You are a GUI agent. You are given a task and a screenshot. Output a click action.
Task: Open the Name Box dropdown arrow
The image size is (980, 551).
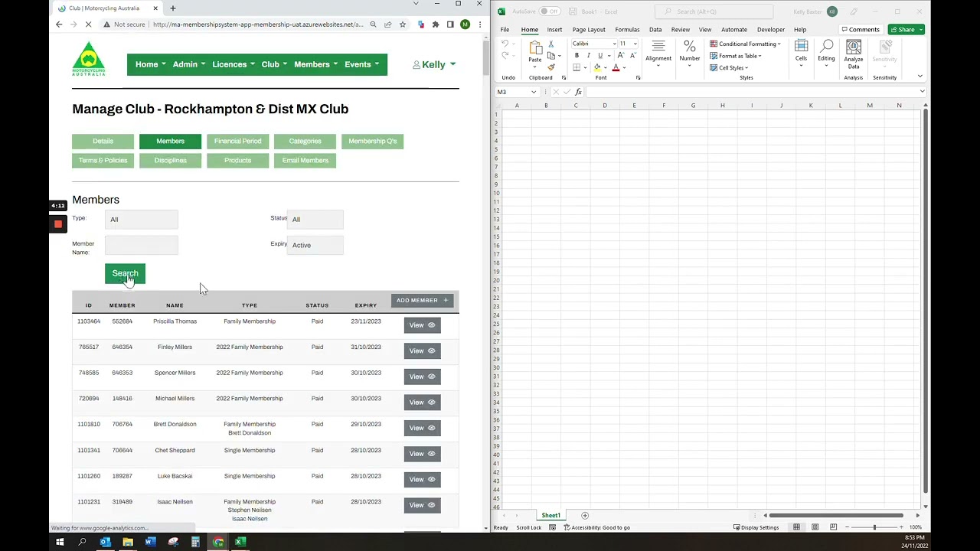[534, 92]
